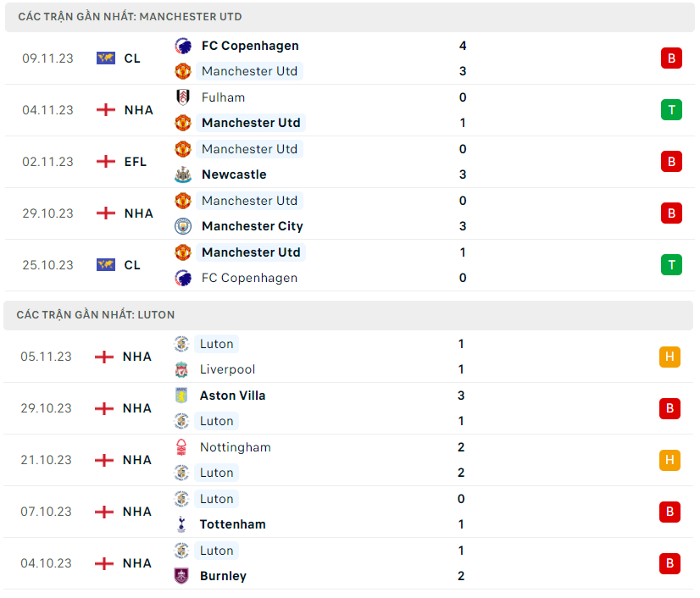Click the Liverpool club crest icon
700x598 pixels.
tap(181, 369)
